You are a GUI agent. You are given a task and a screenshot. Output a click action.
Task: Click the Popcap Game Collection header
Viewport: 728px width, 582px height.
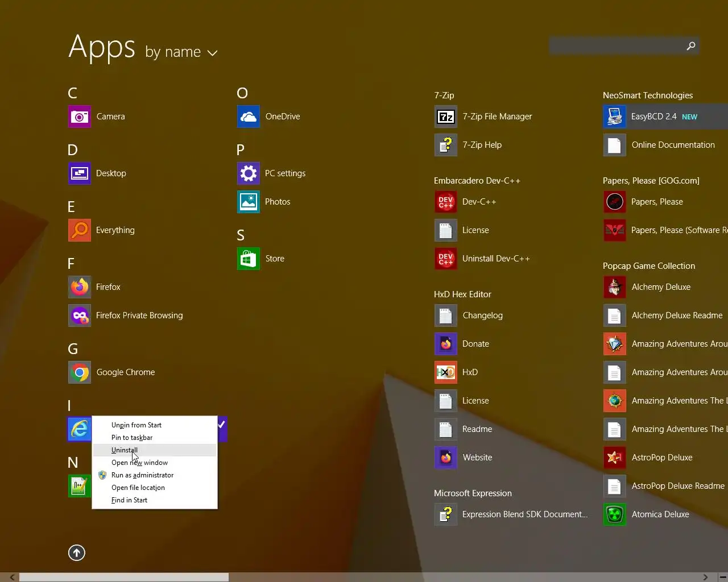click(649, 266)
